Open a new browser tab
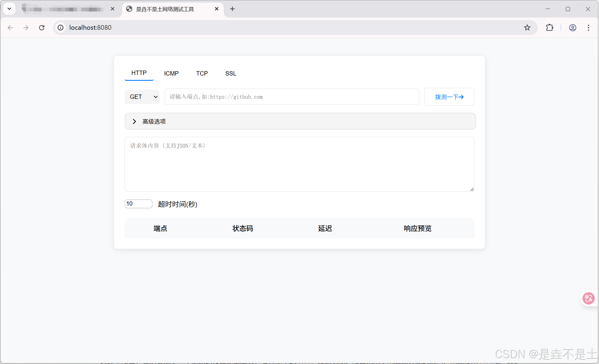 click(x=232, y=9)
